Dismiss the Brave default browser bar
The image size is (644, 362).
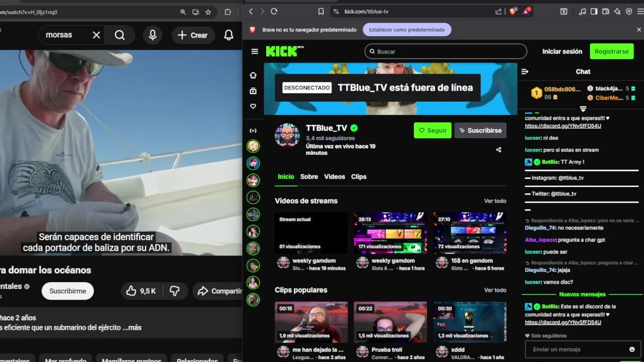click(639, 30)
